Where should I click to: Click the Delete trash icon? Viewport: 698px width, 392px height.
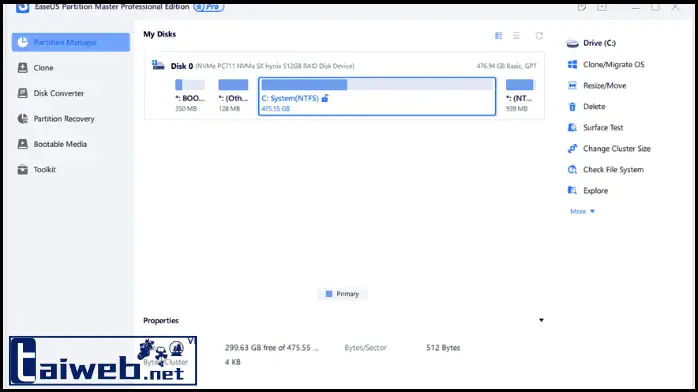point(572,107)
